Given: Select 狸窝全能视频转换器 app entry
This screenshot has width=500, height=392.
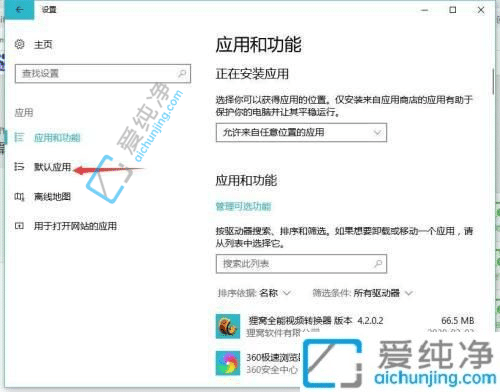Looking at the screenshot, I should [x=345, y=326].
